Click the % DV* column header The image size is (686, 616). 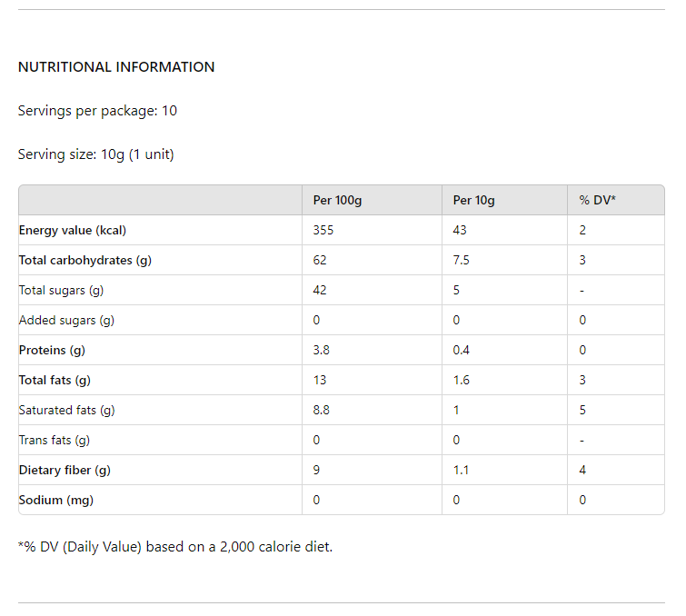(597, 200)
